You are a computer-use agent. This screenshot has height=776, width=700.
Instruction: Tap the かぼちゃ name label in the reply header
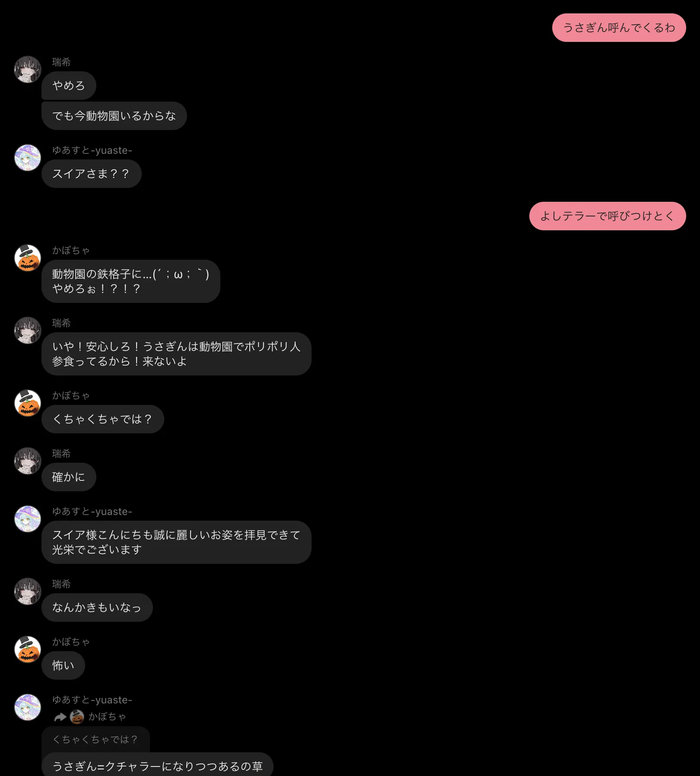[107, 717]
